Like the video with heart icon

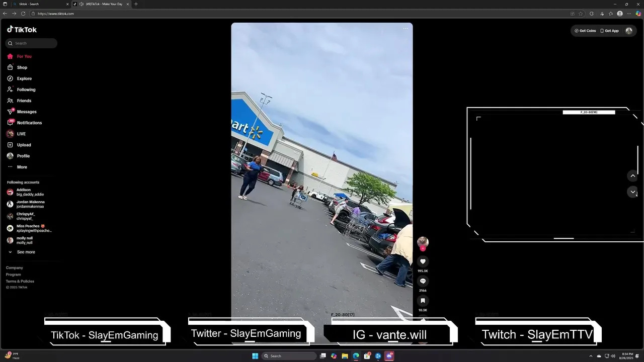[x=423, y=261]
